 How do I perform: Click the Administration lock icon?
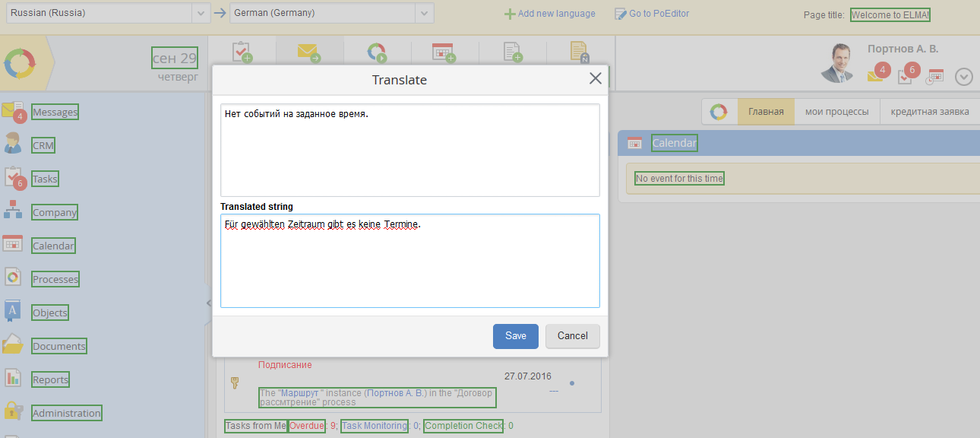pos(13,412)
